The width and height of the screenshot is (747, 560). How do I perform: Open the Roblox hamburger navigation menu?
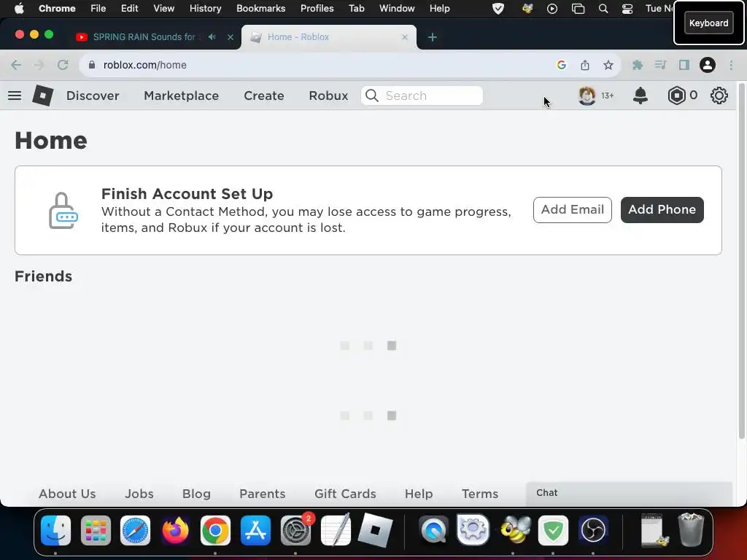click(x=15, y=96)
